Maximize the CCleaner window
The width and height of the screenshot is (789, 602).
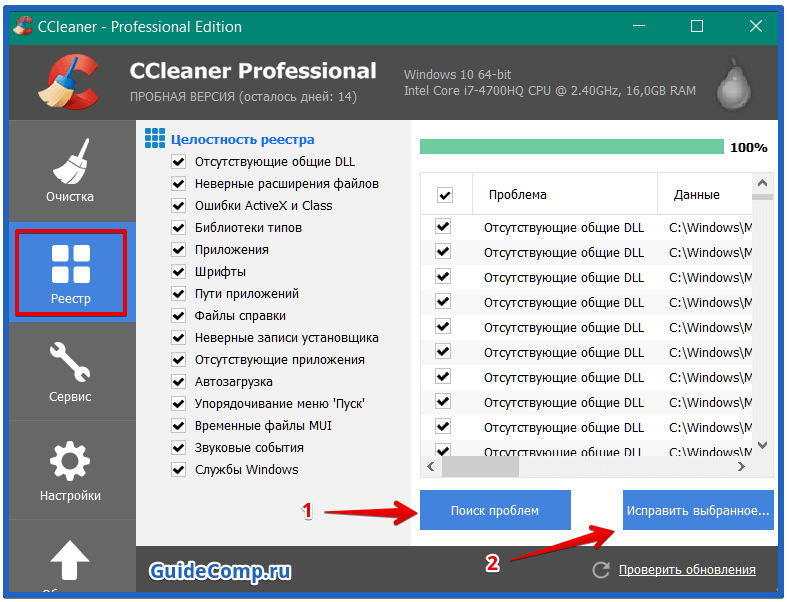click(x=697, y=26)
